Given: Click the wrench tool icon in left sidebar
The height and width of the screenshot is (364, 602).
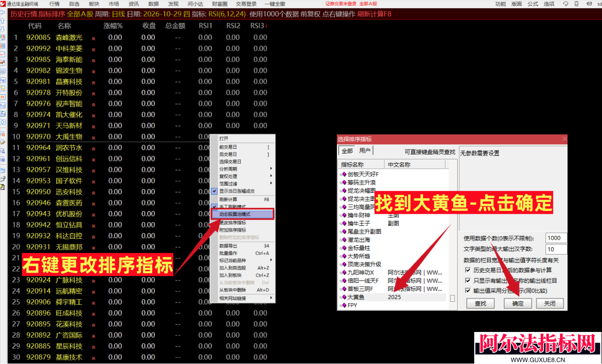Looking at the screenshot, I should 3,178.
